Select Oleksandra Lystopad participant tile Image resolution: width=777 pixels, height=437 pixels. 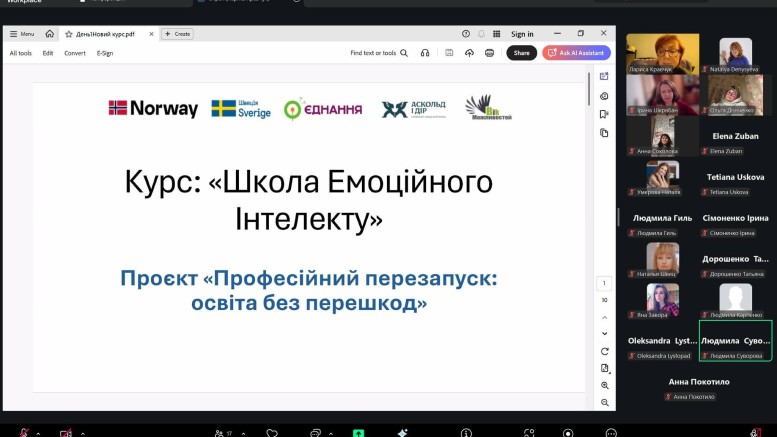(663, 341)
